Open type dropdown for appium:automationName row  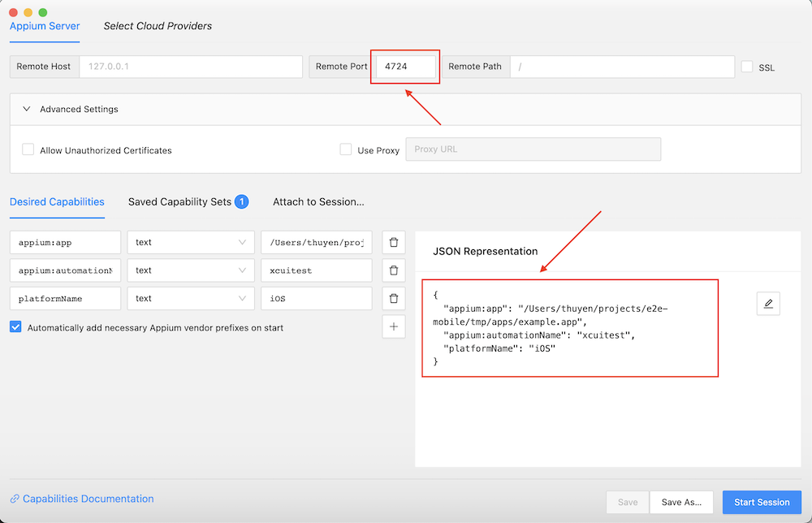pyautogui.click(x=191, y=270)
